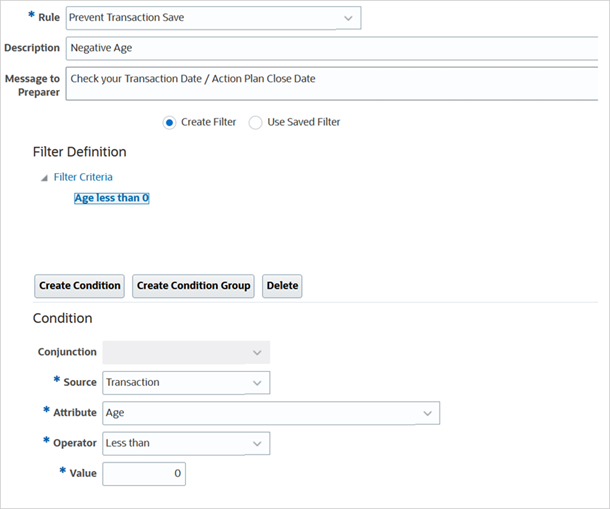This screenshot has height=509, width=610.
Task: Click the Prevent Transaction Save rule box
Action: (x=200, y=18)
